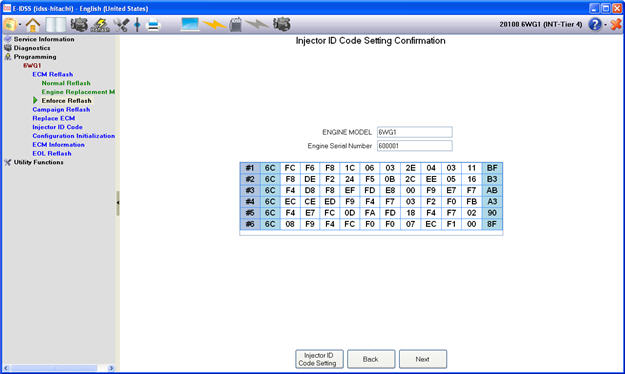Image resolution: width=625 pixels, height=374 pixels.
Task: Go to the Home house icon
Action: pyautogui.click(x=33, y=25)
